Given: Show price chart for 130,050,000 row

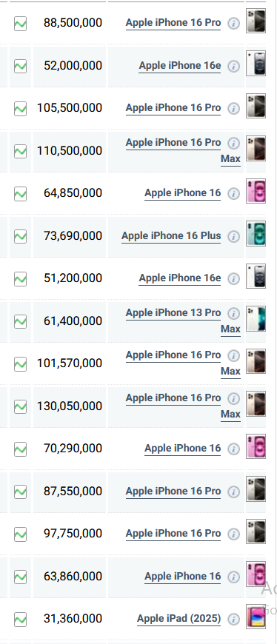Looking at the screenshot, I should pyautogui.click(x=20, y=406).
